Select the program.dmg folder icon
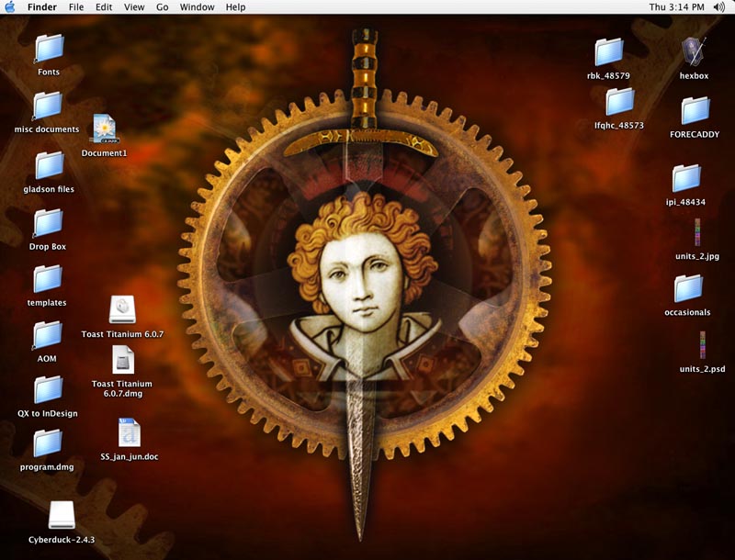 [47, 443]
